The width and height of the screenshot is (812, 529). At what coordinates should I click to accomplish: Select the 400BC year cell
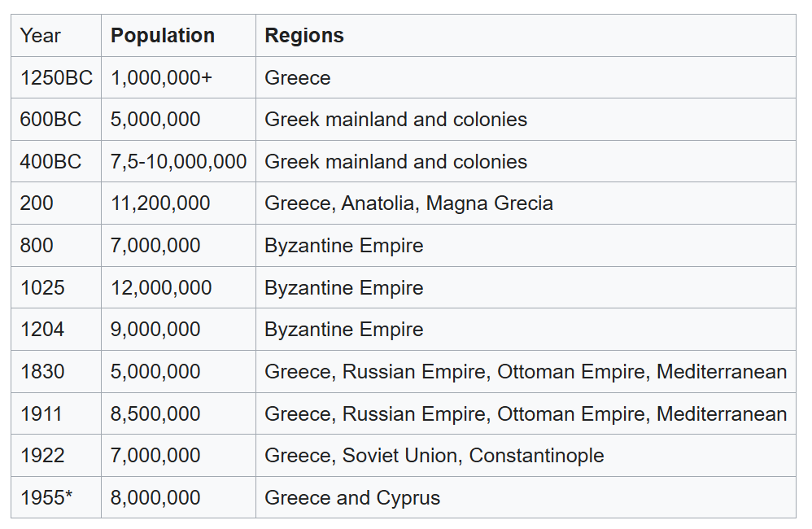point(50,162)
